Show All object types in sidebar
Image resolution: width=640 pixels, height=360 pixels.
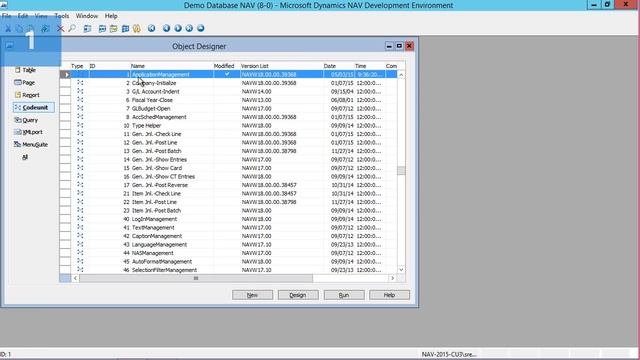point(25,157)
